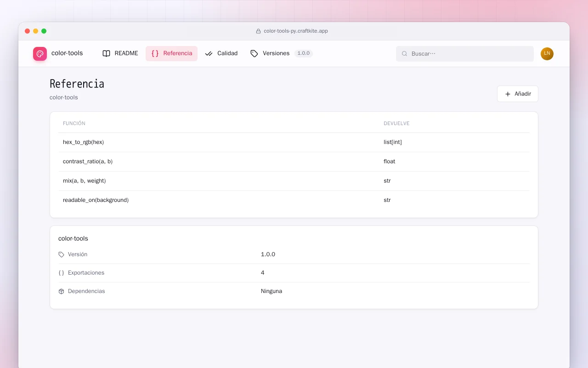
Task: Switch to the Referencia tab
Action: click(x=172, y=53)
